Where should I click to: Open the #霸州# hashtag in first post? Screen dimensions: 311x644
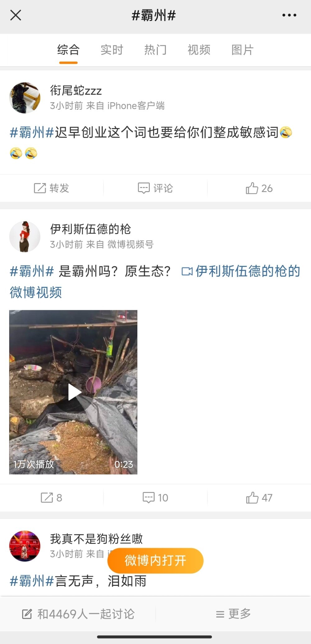point(32,133)
